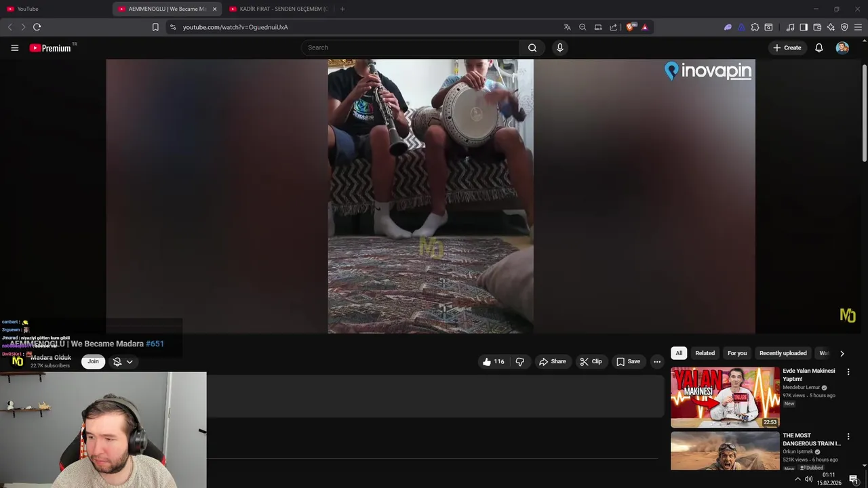This screenshot has width=868, height=488.
Task: Open options for THE MOST DANGEROUS TRAIN video
Action: pos(848,436)
